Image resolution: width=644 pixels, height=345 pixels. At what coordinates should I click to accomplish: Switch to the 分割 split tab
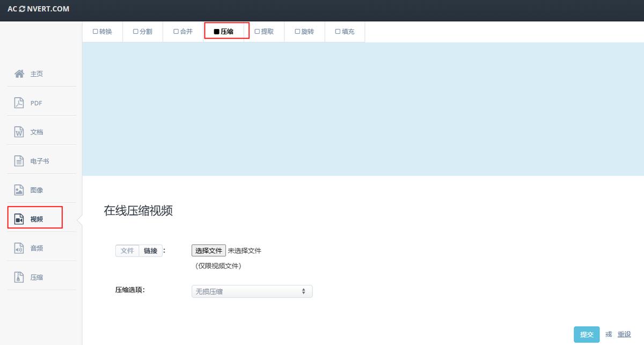[x=143, y=32]
